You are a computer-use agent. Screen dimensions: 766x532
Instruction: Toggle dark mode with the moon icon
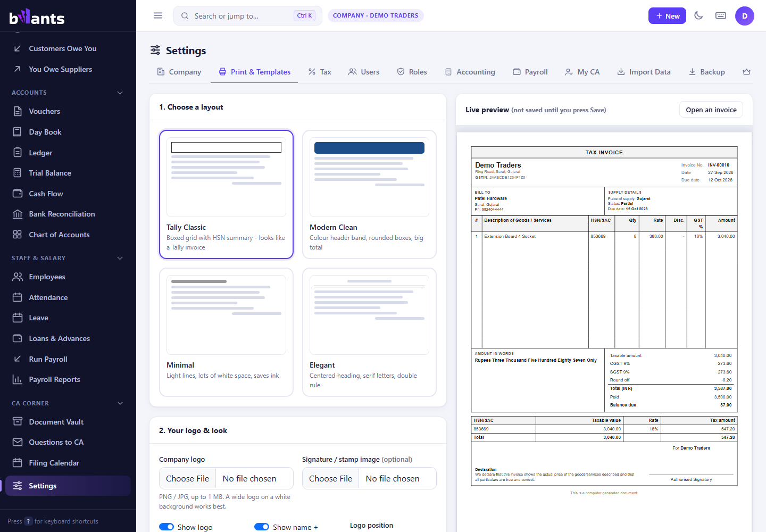click(x=699, y=15)
